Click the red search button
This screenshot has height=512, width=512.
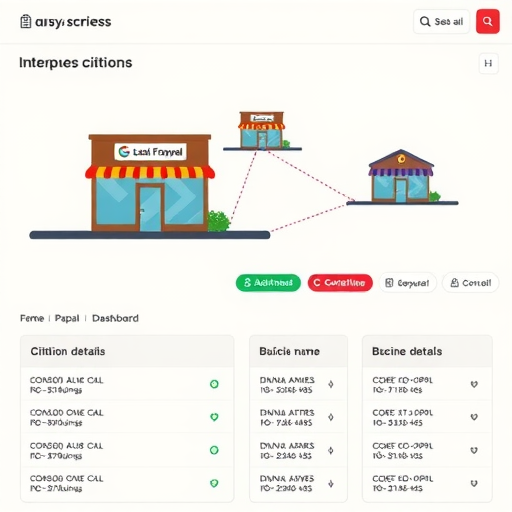pos(488,22)
